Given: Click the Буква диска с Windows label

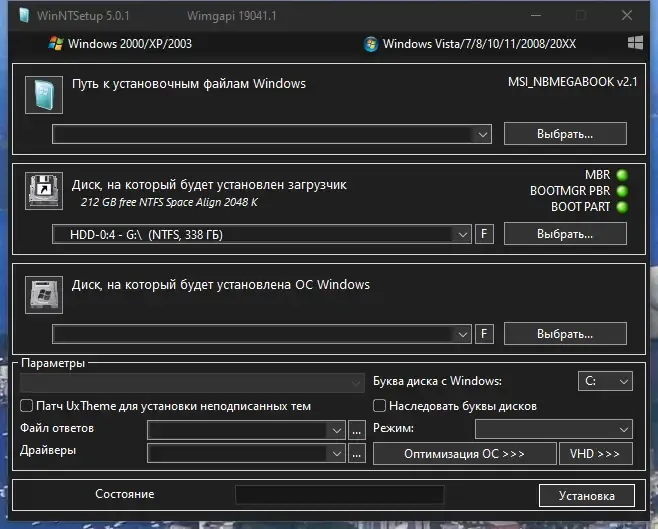Looking at the screenshot, I should (437, 381).
